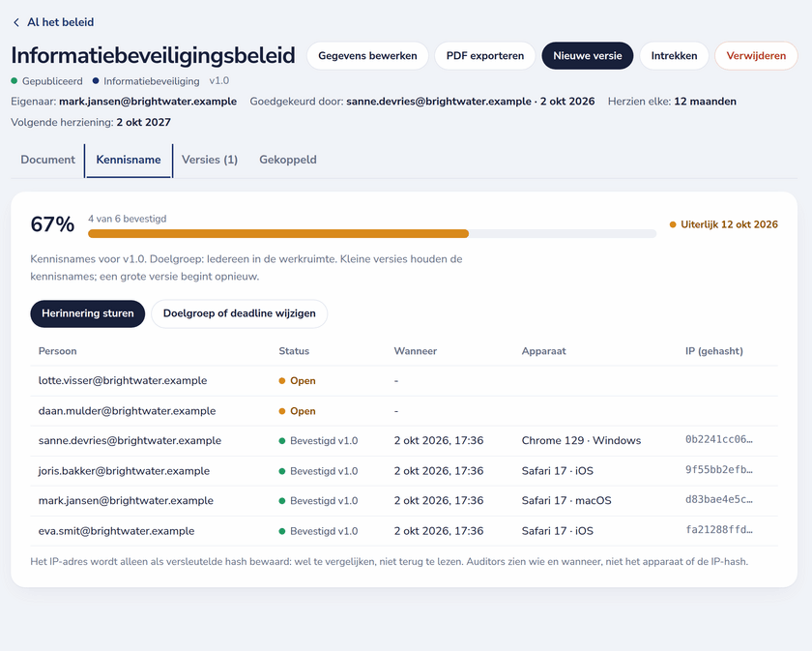812x651 pixels.
Task: Delete policy with Verwijderen
Action: click(756, 55)
